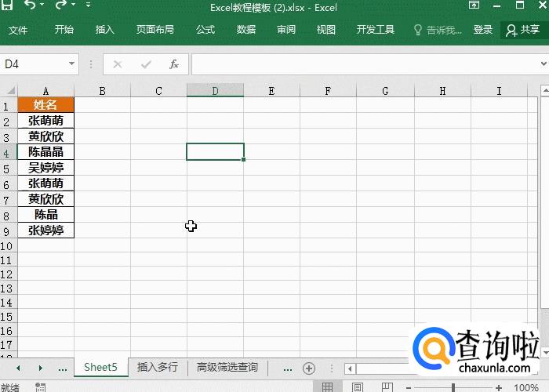The height and width of the screenshot is (392, 549).
Task: Click the Redo arrow icon
Action: (61, 5)
